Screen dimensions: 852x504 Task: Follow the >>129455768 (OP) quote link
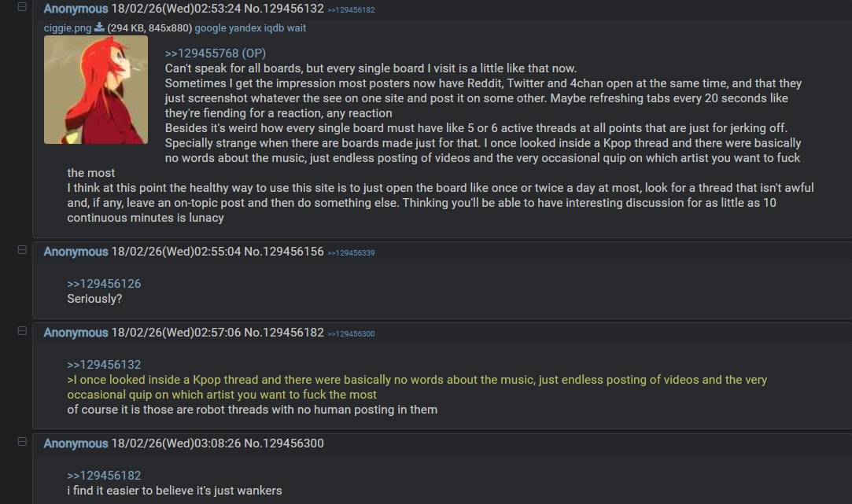click(x=216, y=53)
